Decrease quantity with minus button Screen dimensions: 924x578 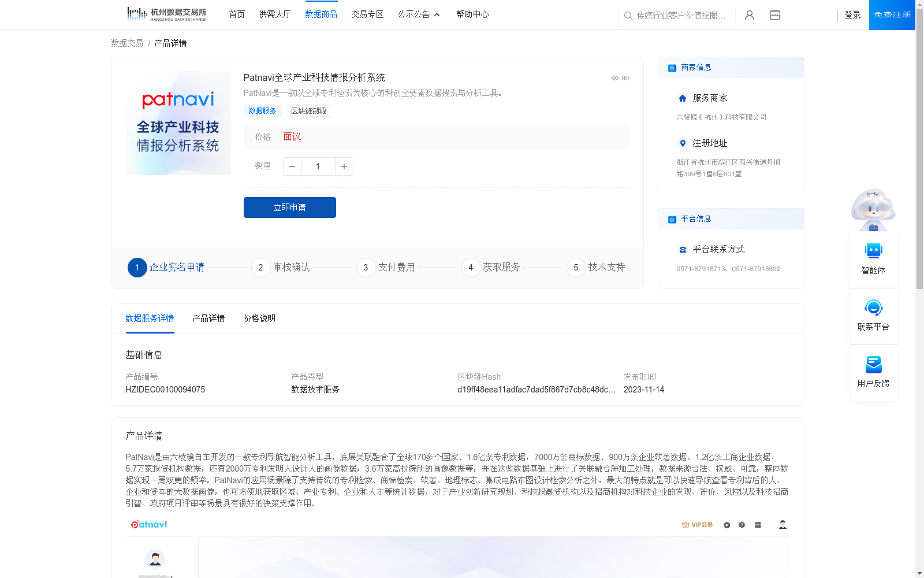click(x=292, y=166)
